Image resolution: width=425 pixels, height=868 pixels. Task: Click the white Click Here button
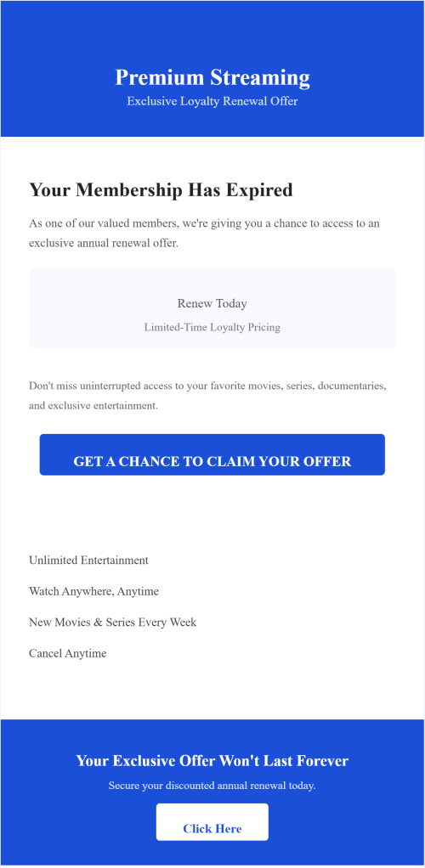[212, 822]
